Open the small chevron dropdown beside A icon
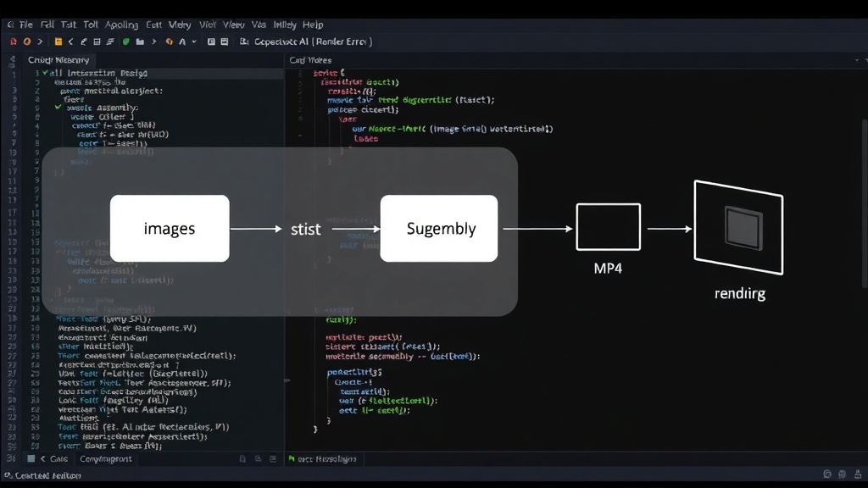 (x=194, y=42)
